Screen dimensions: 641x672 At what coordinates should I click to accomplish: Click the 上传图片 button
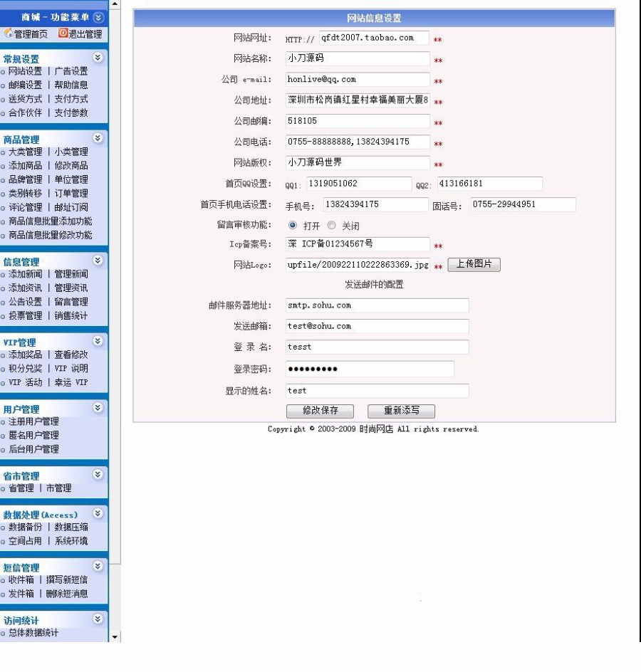(474, 264)
